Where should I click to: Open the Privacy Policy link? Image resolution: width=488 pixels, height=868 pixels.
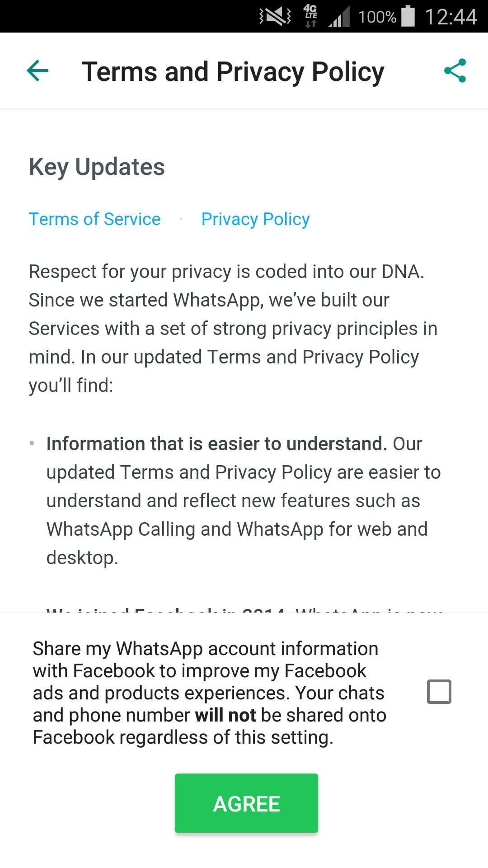tap(255, 219)
